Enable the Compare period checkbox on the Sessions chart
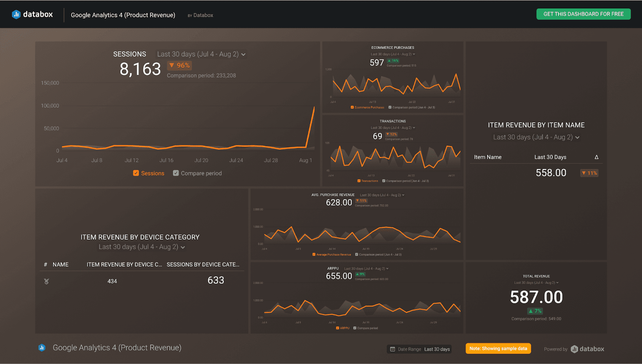 [x=176, y=173]
